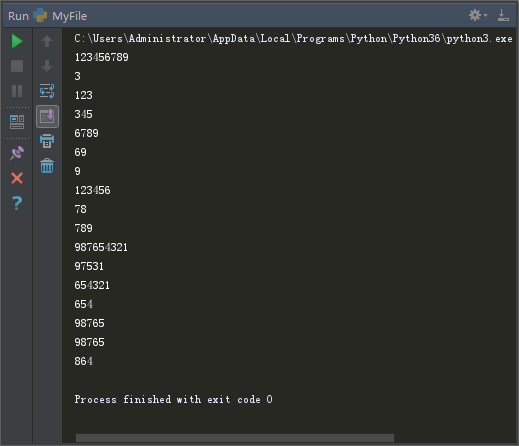
Task: Close the Run tab with red X
Action: 17,178
